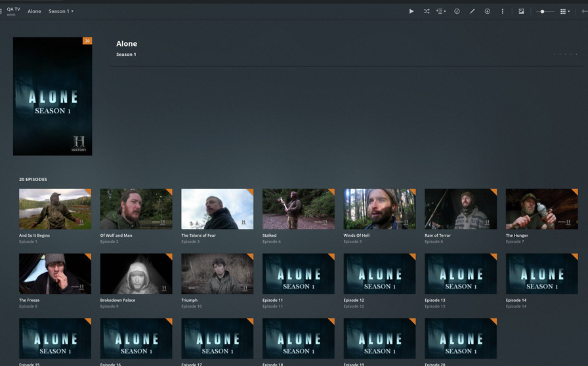Open the Episode 15 thumbnail

[x=55, y=338]
